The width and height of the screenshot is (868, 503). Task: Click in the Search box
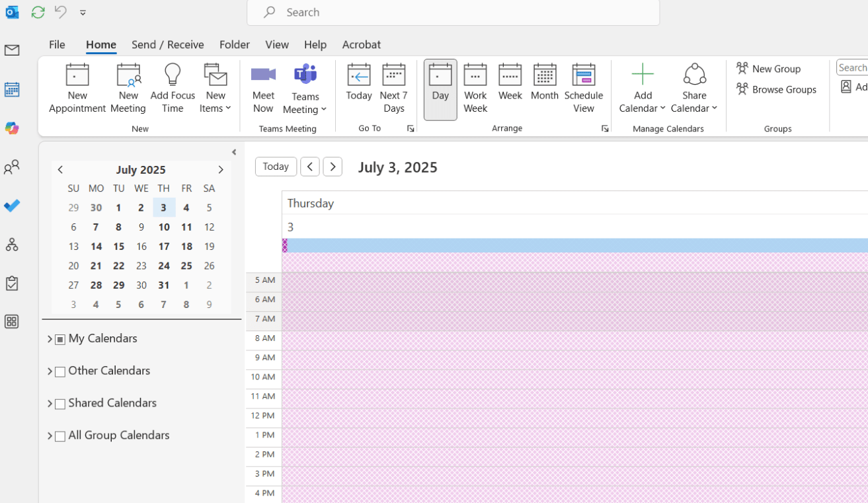pos(454,12)
